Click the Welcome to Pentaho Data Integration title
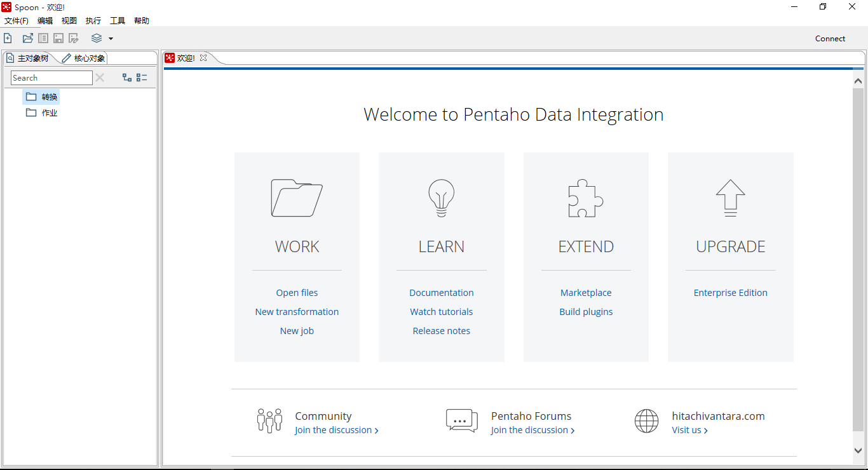Viewport: 868px width, 470px height. coord(513,114)
